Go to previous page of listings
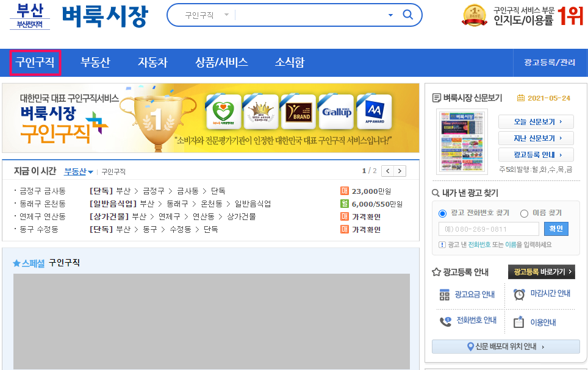Screen dimensions: 588x370 (x=388, y=171)
